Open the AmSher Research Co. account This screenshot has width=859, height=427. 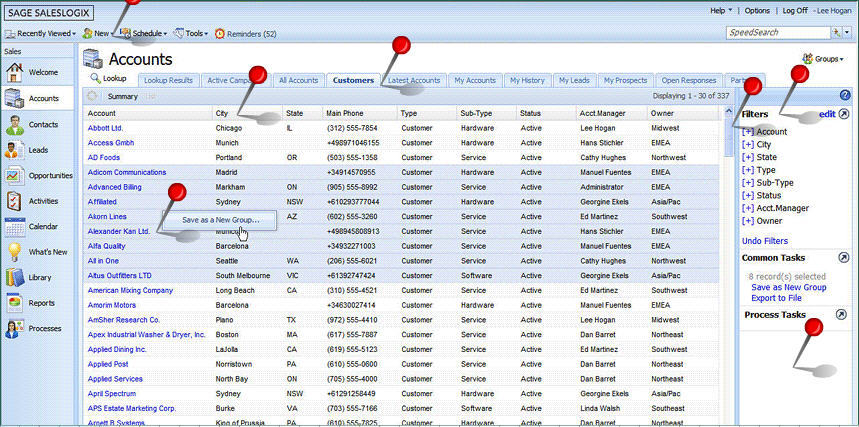coord(124,320)
